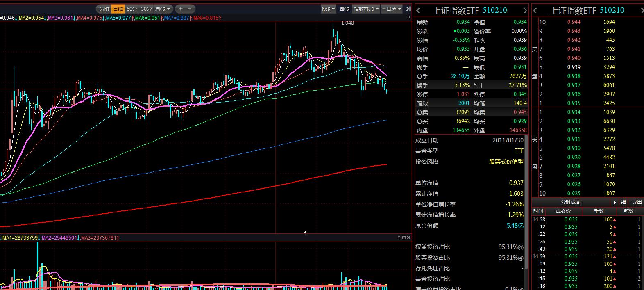Screen dimensions: 644x290
Task: Click the MA3=0.961 indicator label
Action: coord(61,18)
